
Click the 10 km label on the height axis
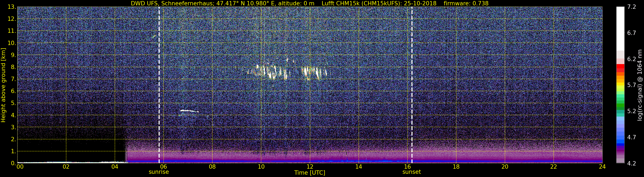[12, 43]
